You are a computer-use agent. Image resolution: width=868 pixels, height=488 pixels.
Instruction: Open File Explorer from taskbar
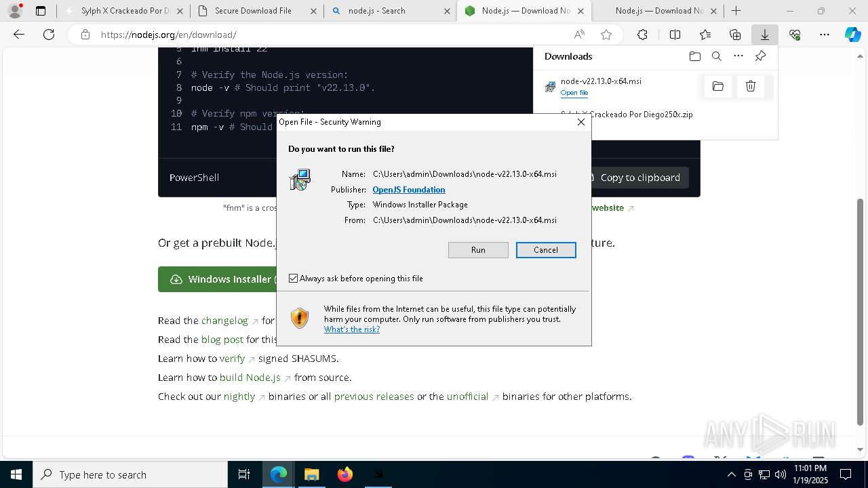[x=311, y=474]
